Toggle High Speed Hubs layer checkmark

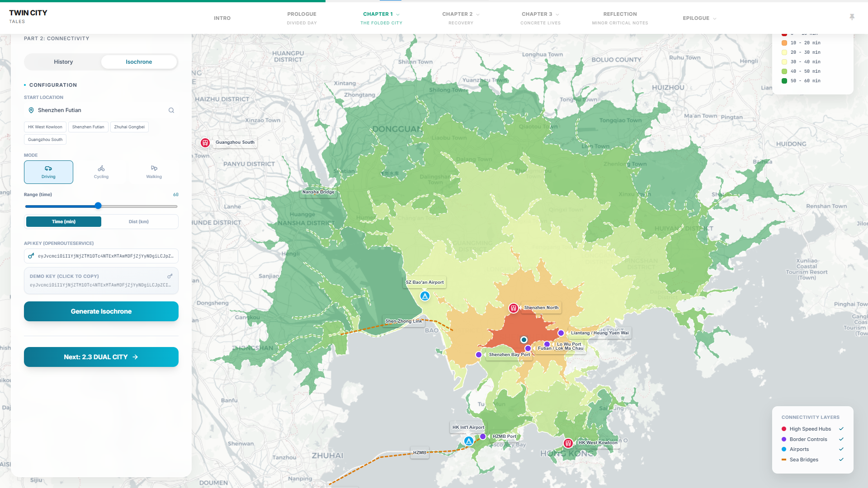point(841,429)
